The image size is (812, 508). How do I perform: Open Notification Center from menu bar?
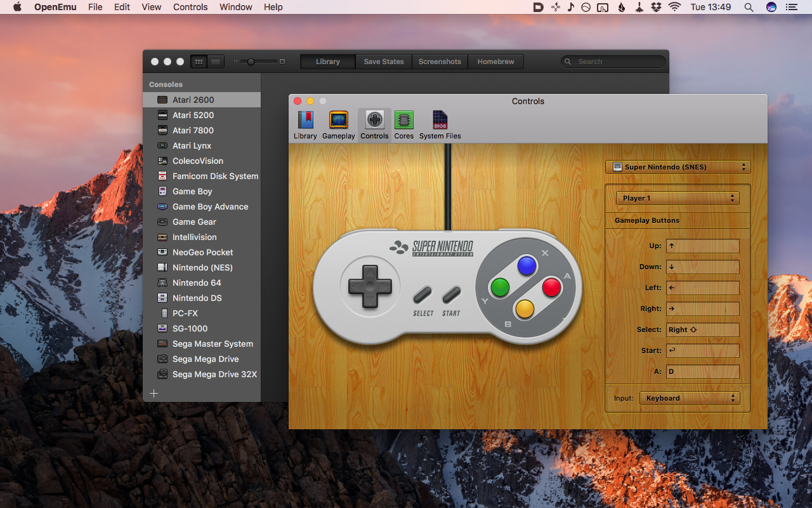click(791, 7)
